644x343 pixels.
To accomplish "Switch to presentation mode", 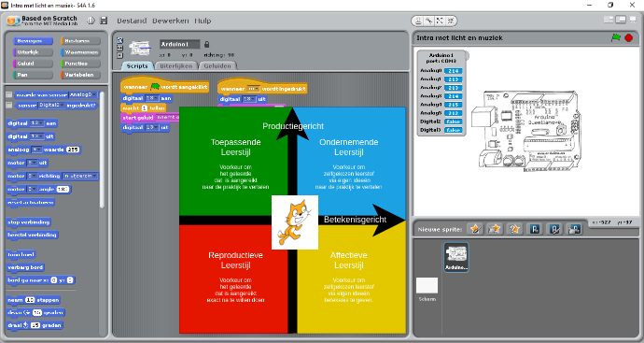I will pos(633,20).
